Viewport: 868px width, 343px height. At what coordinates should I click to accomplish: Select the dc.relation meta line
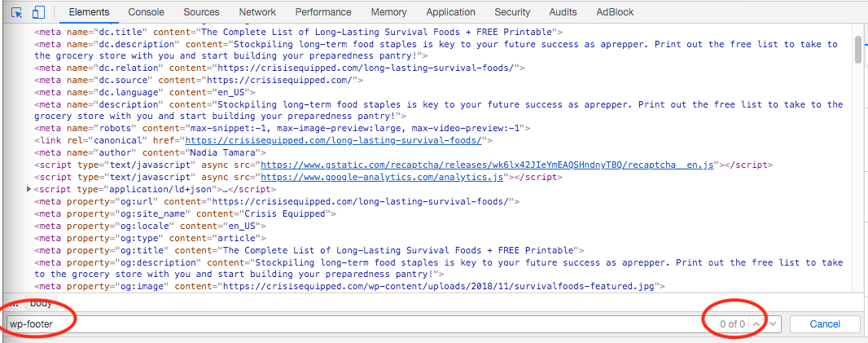pyautogui.click(x=279, y=68)
